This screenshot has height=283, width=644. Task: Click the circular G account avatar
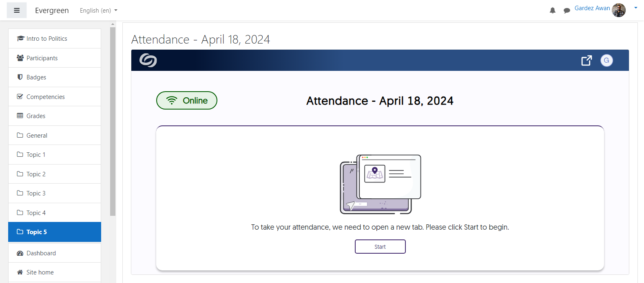pyautogui.click(x=606, y=60)
